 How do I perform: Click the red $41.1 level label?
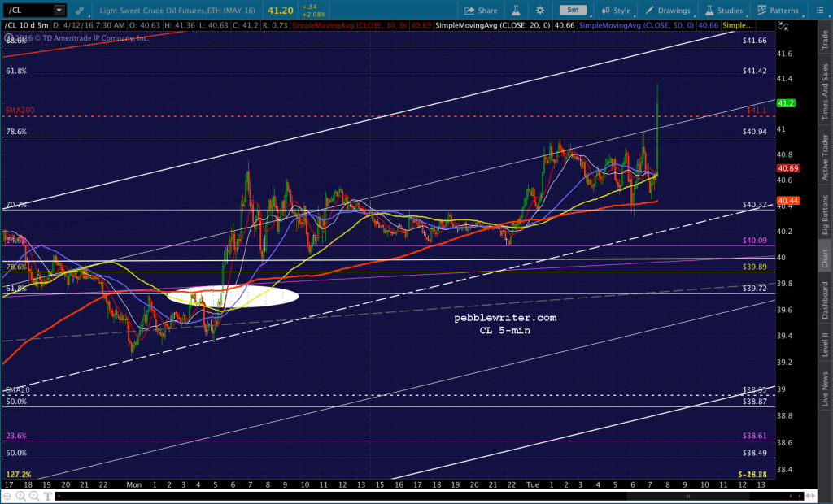click(757, 110)
